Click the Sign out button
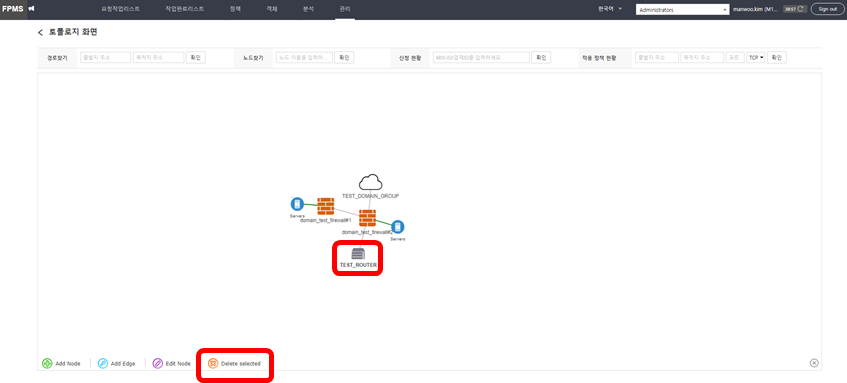 828,9
